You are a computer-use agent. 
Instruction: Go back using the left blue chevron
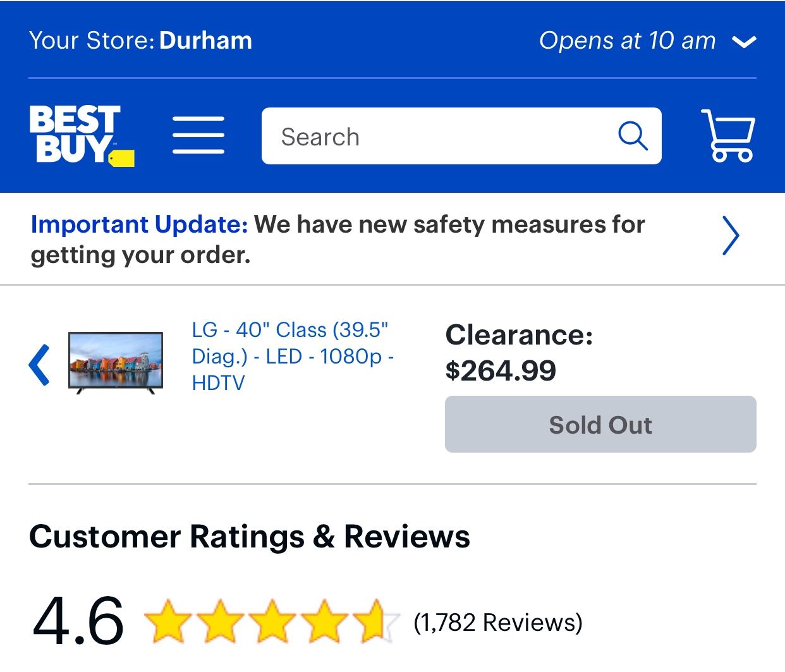39,365
